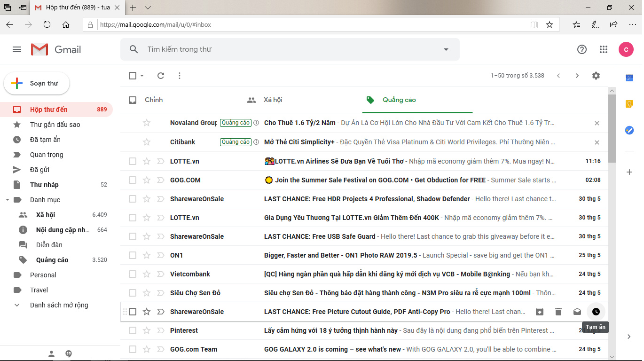The width and height of the screenshot is (644, 361).
Task: Click the Gmail logo
Action: pyautogui.click(x=56, y=49)
